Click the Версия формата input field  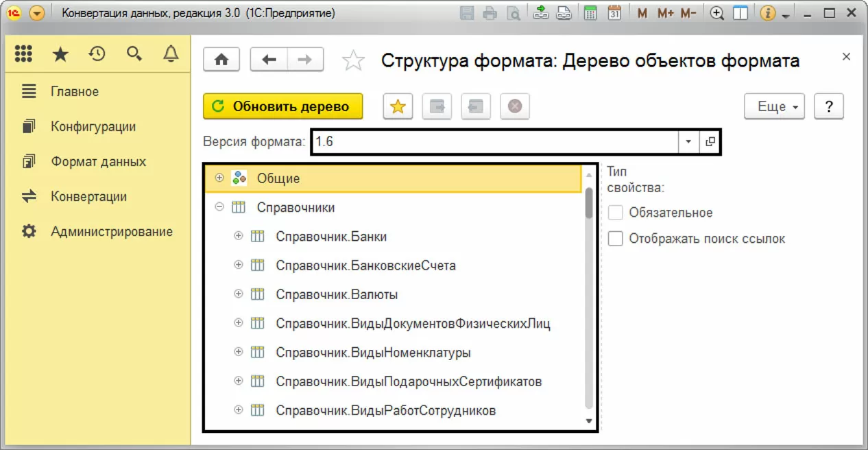click(x=495, y=142)
